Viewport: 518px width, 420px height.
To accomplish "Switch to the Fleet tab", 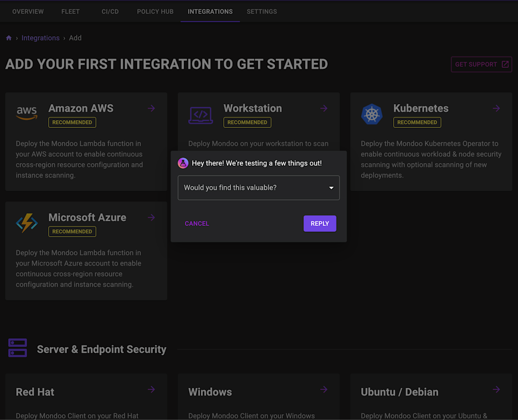I will click(70, 11).
